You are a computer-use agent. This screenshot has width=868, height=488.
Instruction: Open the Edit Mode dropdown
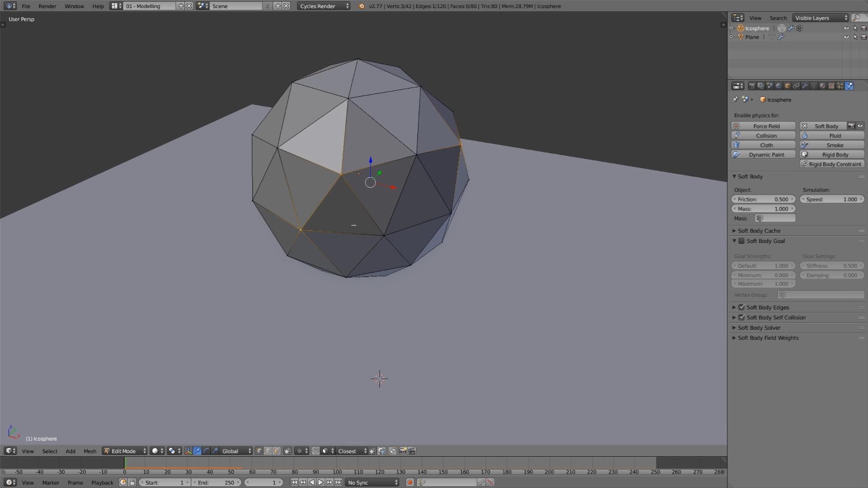[125, 451]
